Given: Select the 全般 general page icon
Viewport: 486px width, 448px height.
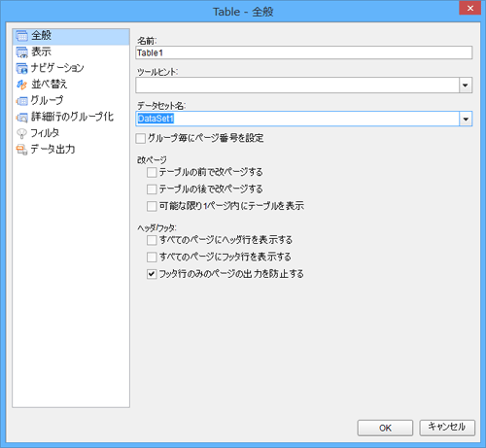Looking at the screenshot, I should coord(21,36).
